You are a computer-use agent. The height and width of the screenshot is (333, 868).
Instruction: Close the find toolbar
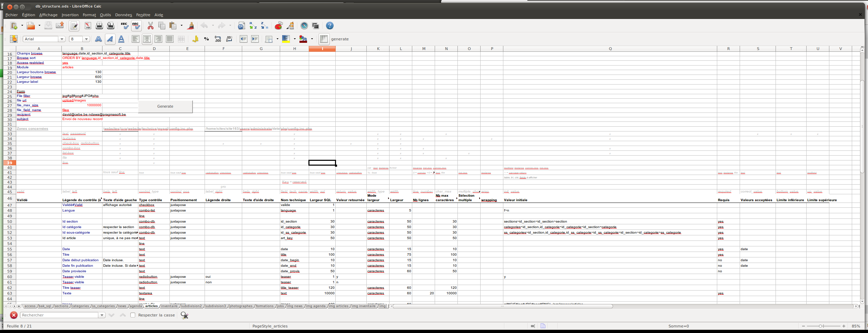(14, 315)
